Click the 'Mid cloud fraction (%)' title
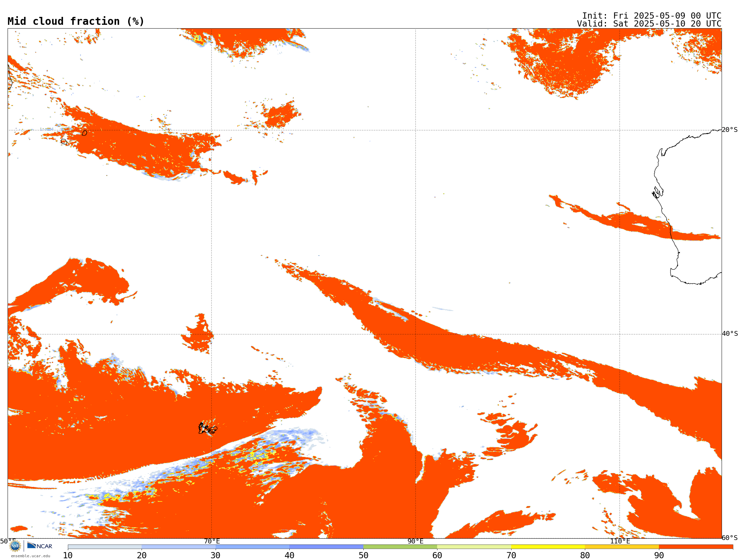This screenshot has width=744, height=560. click(x=76, y=21)
